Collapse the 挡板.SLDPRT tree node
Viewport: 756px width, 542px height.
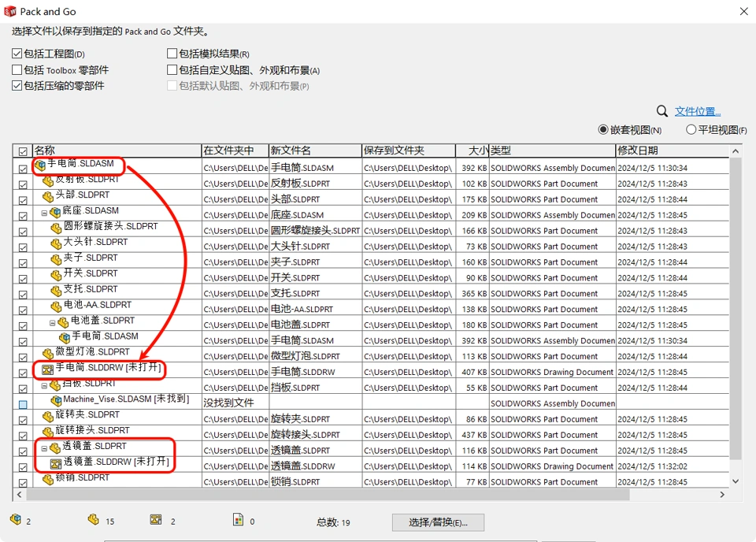pos(44,385)
